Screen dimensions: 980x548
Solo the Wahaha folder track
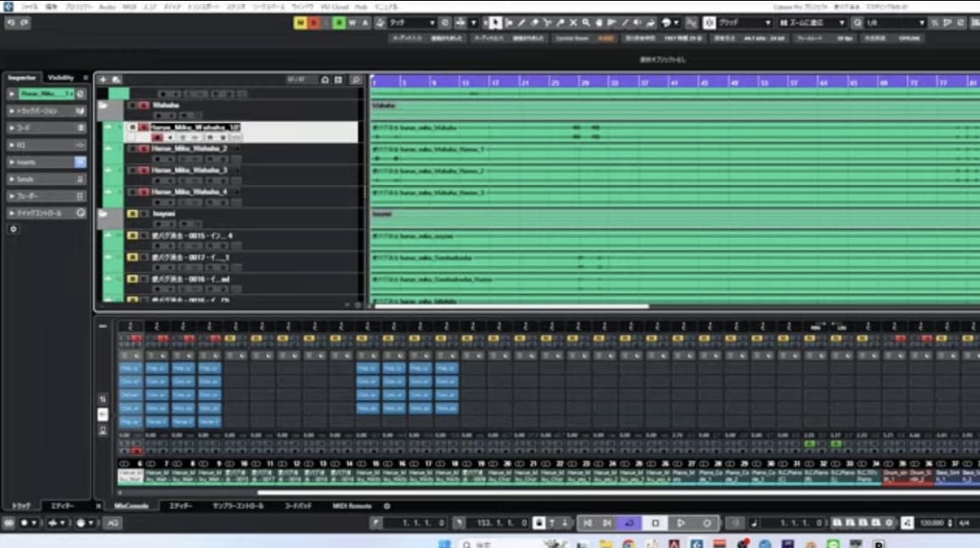click(144, 106)
